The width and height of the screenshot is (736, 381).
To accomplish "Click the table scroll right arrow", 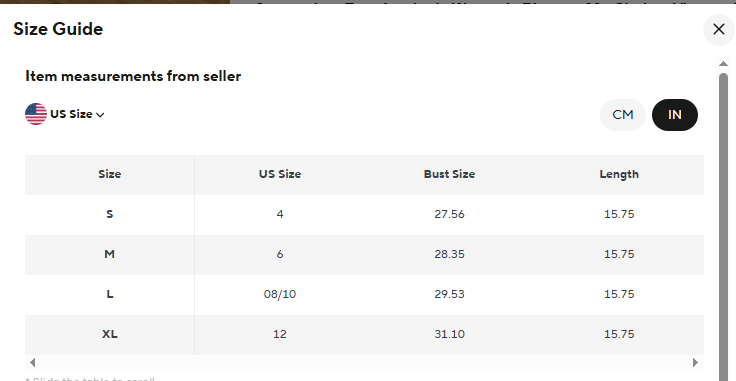I will tap(696, 362).
